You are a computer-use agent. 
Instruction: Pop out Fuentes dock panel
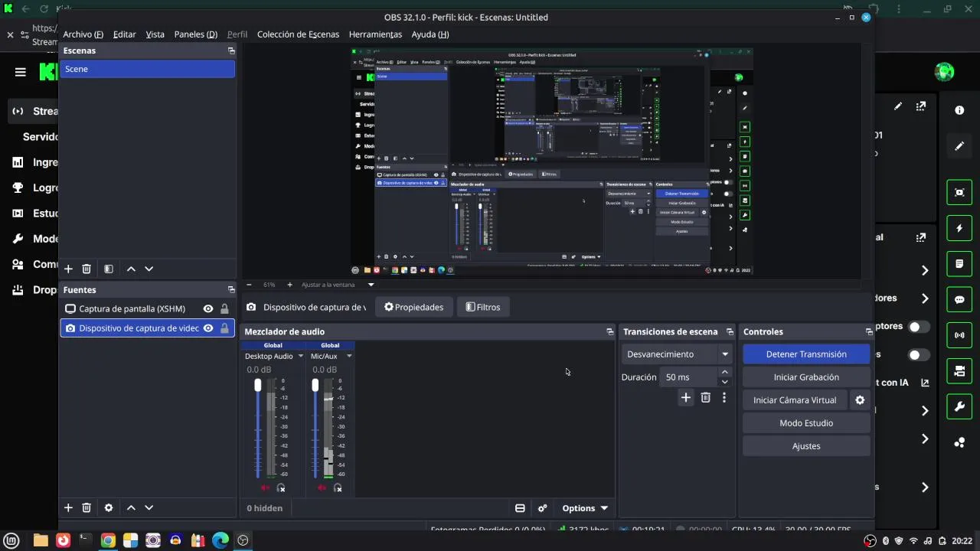pyautogui.click(x=231, y=290)
